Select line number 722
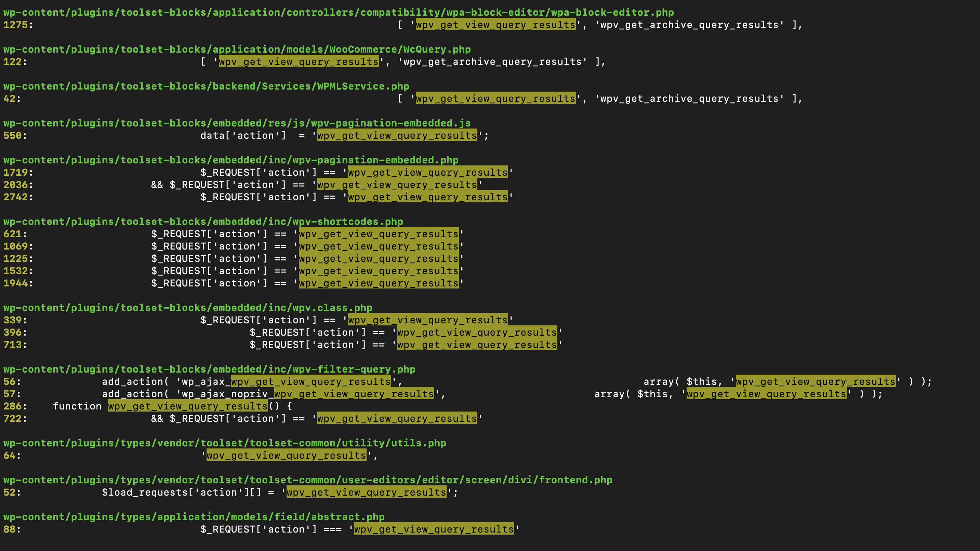The width and height of the screenshot is (980, 551). click(12, 418)
